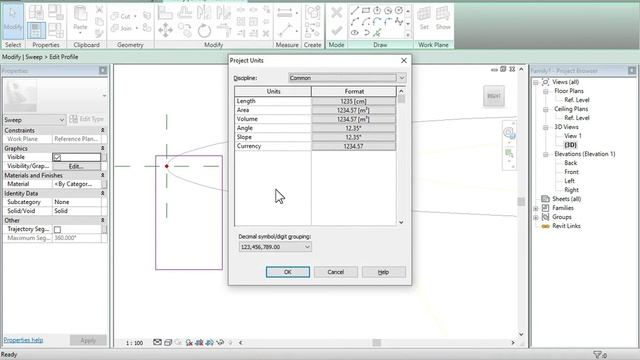Select the Ellipse draw tool
640x360 pixels.
[355, 33]
